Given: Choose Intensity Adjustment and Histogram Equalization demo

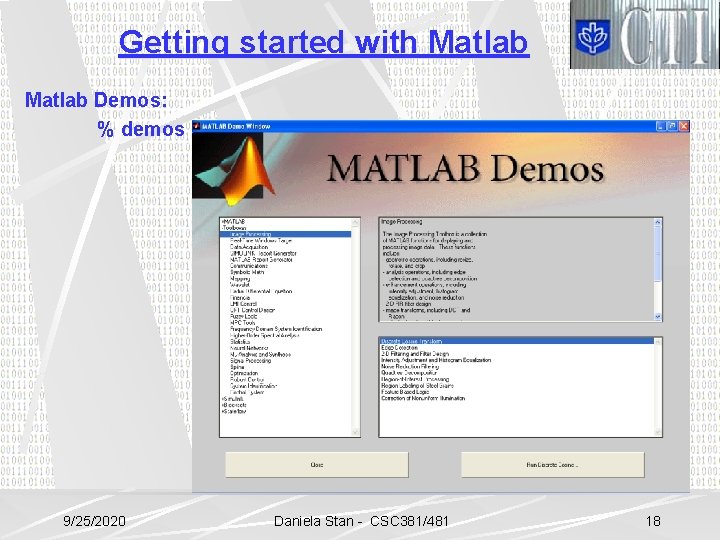Looking at the screenshot, I should [436, 360].
